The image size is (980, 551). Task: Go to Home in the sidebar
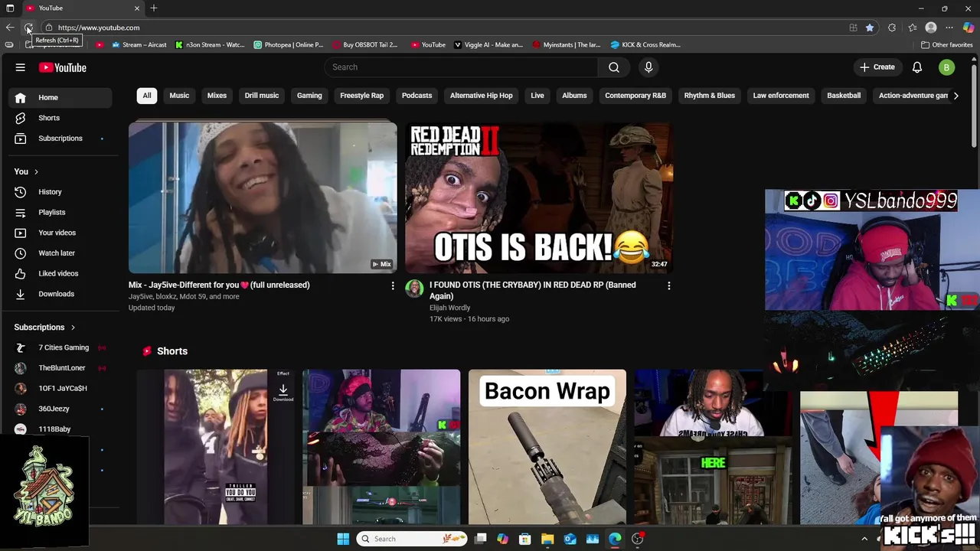60,97
